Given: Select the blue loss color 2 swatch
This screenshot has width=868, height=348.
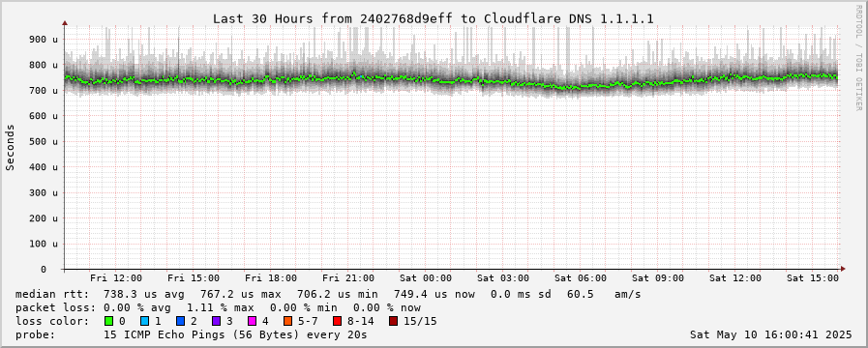Looking at the screenshot, I should pos(180,321).
